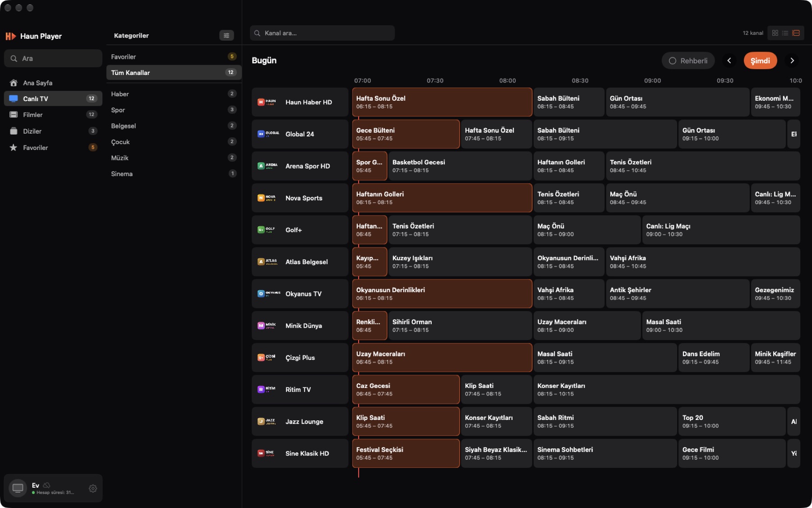The width and height of the screenshot is (812, 508).
Task: Switch to grid view layout
Action: click(775, 33)
